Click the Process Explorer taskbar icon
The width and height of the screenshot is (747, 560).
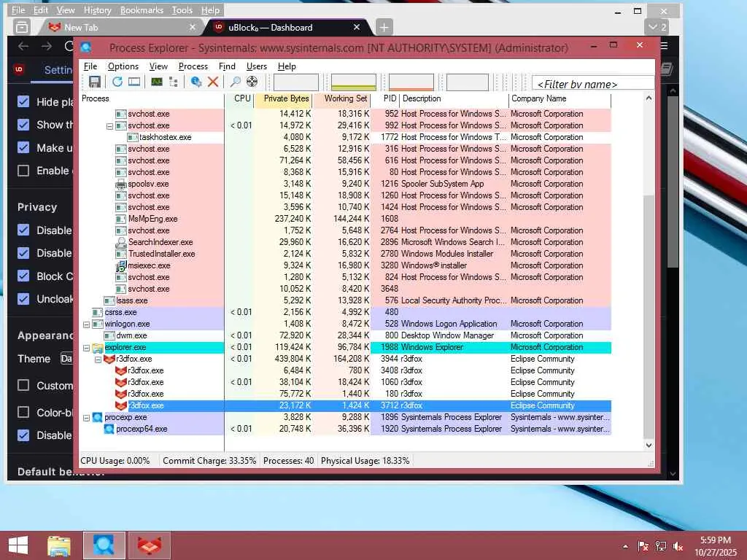(104, 545)
